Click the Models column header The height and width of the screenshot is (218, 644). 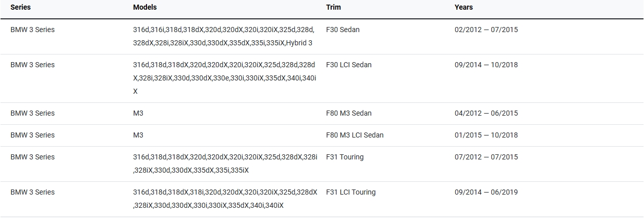[145, 8]
